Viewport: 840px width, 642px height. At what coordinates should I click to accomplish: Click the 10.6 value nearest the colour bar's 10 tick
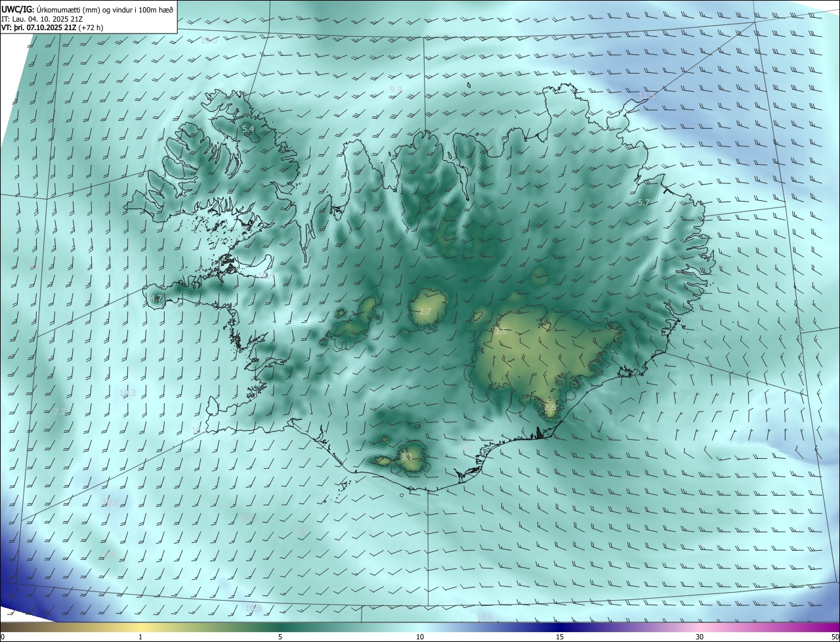[x=484, y=617]
